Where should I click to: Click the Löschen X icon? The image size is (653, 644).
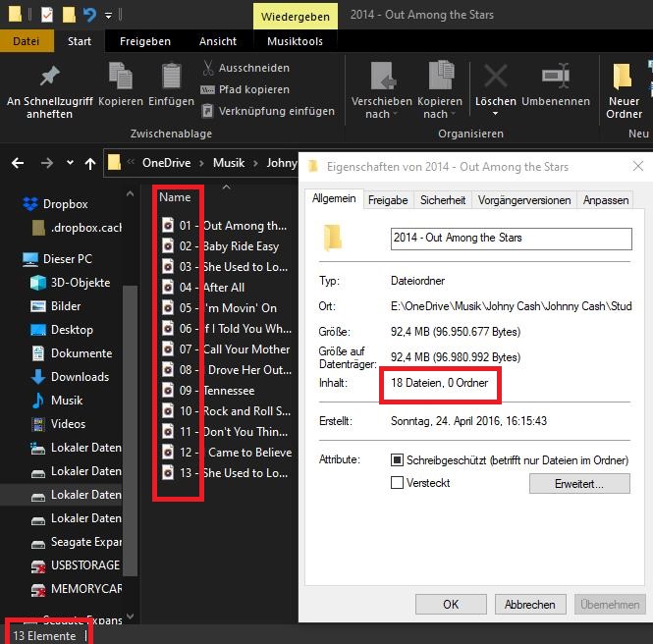[495, 76]
